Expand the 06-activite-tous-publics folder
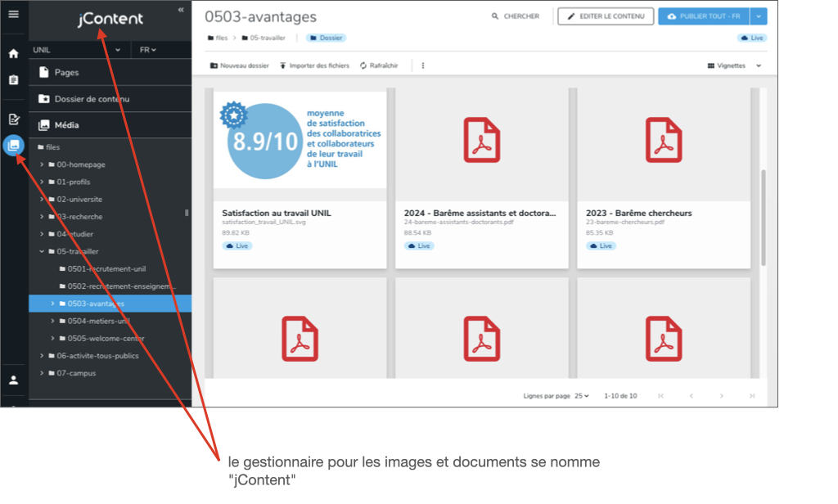838x504 pixels. tap(42, 356)
